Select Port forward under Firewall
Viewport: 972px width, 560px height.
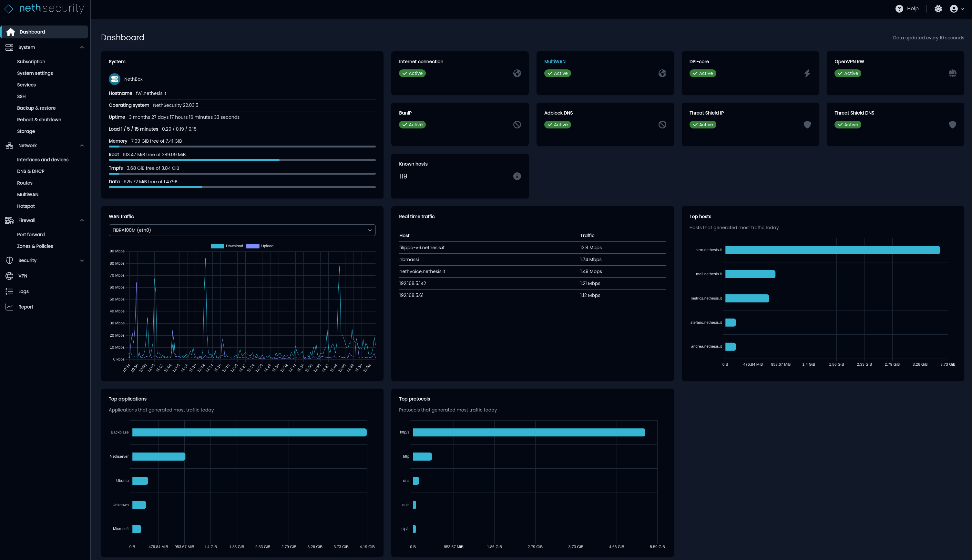[x=31, y=234]
